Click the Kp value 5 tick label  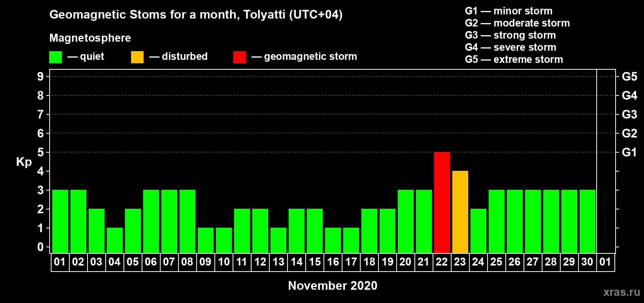pyautogui.click(x=41, y=152)
